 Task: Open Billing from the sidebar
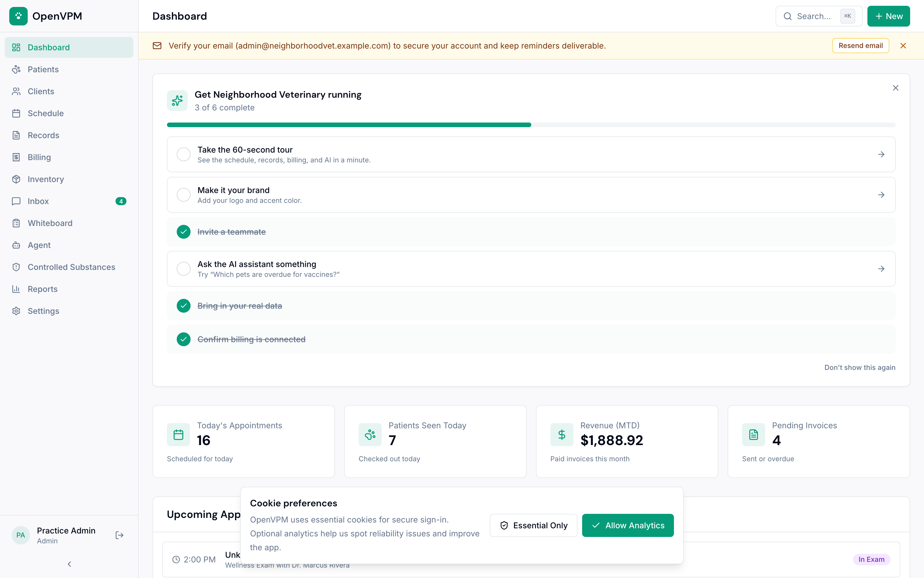[x=69, y=157]
